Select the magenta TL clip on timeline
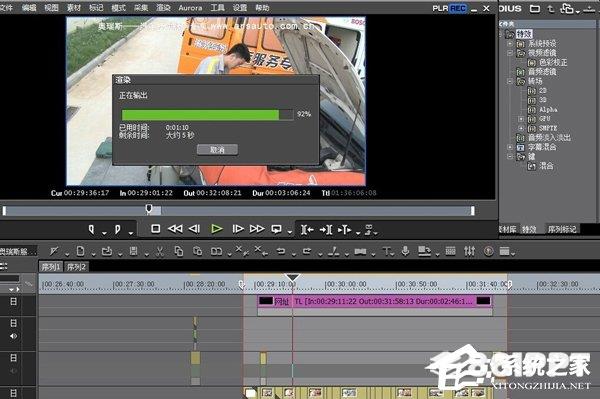Image resolution: width=600 pixels, height=399 pixels. click(375, 301)
